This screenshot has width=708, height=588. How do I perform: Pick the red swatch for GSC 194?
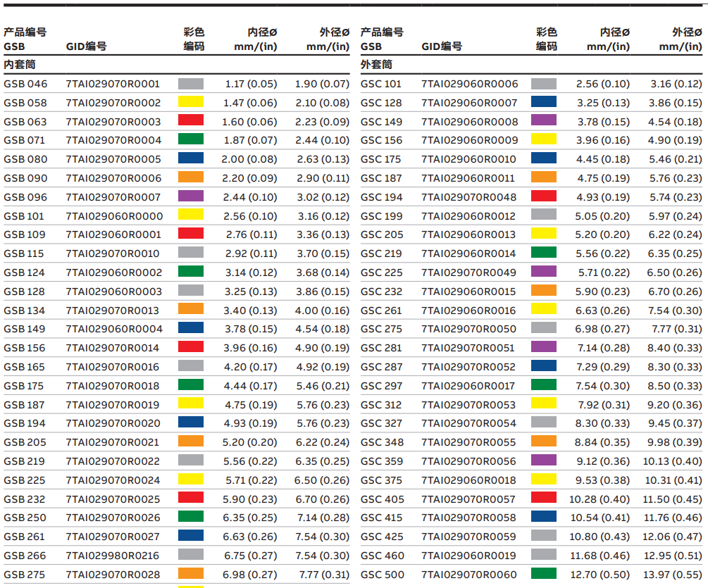[543, 196]
